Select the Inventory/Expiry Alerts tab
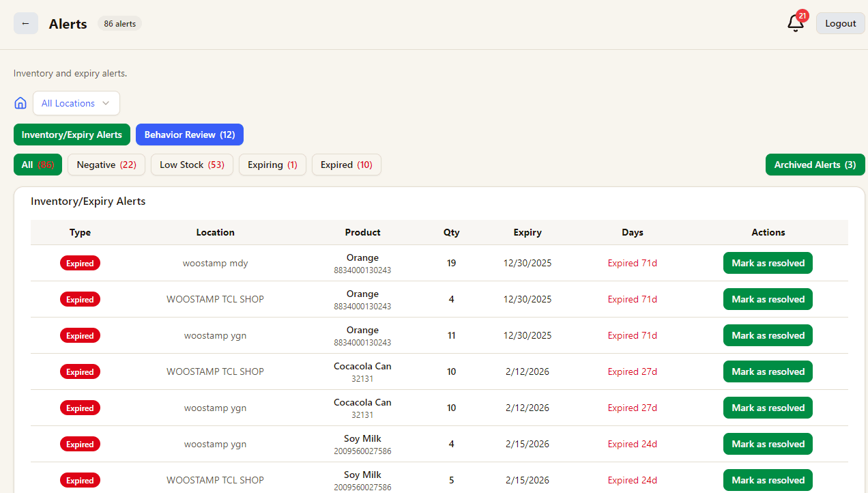 click(72, 135)
